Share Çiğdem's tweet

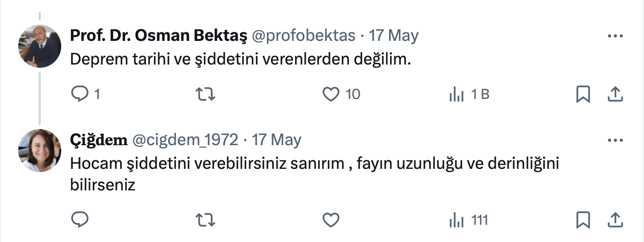point(614,219)
